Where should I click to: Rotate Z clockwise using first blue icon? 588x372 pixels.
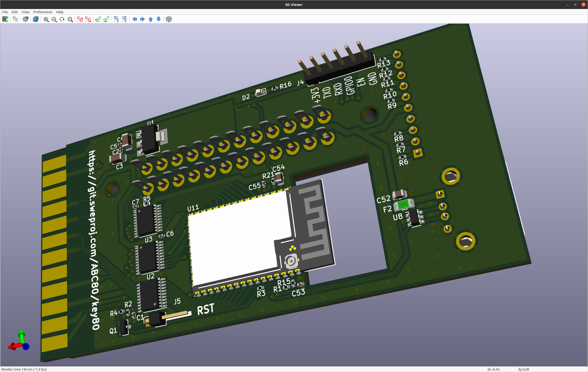click(116, 19)
